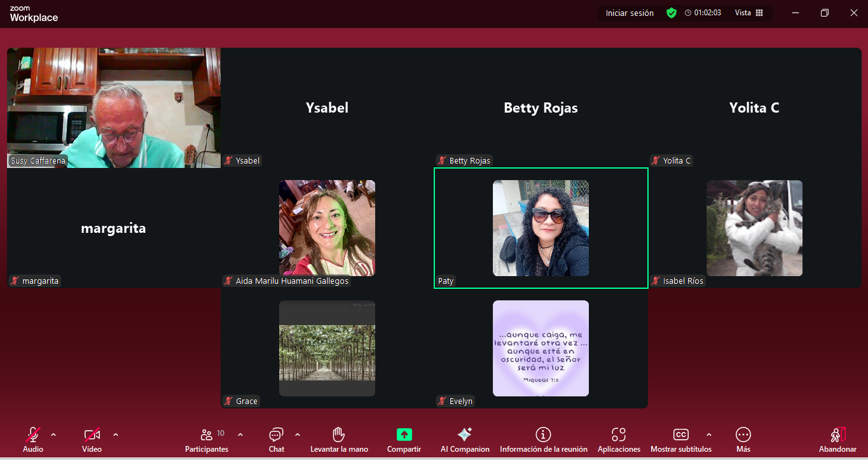
Task: Select Susy Caffarena's video tile
Action: pyautogui.click(x=114, y=108)
